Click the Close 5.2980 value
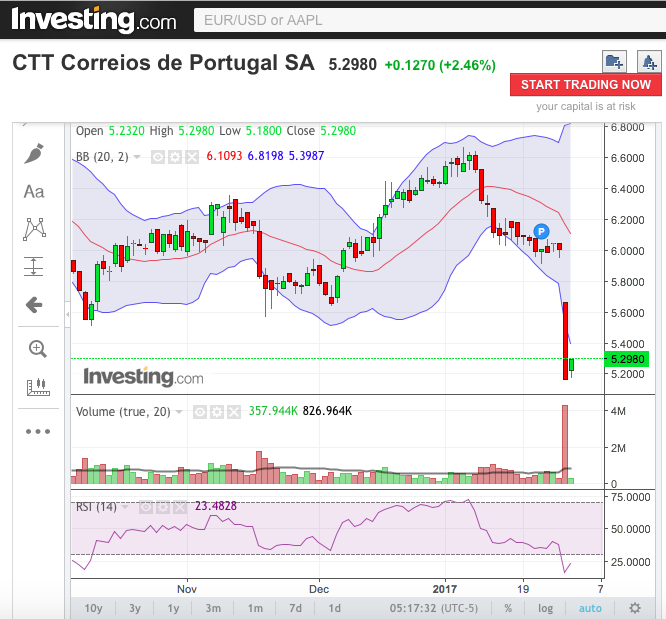The image size is (666, 619). coord(338,131)
